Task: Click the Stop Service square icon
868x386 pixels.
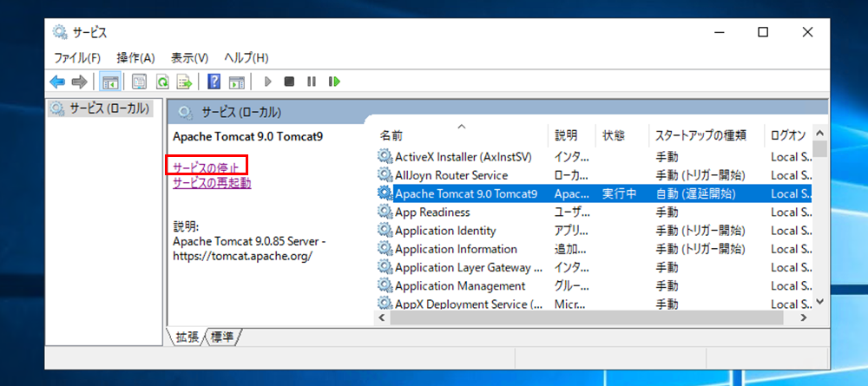Action: (x=289, y=82)
